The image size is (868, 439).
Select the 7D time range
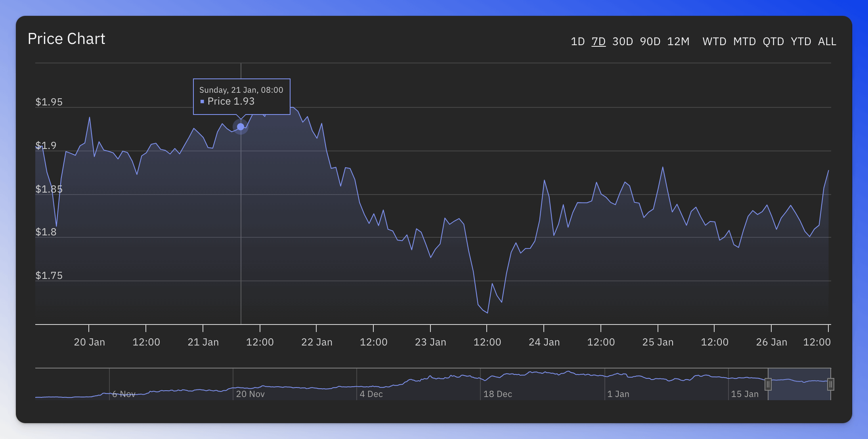pyautogui.click(x=598, y=42)
